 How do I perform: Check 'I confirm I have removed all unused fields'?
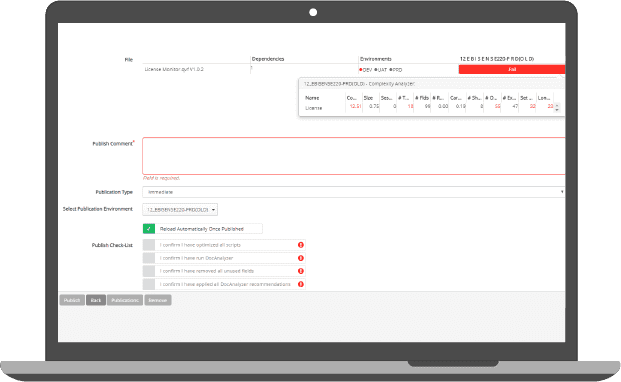pos(149,271)
